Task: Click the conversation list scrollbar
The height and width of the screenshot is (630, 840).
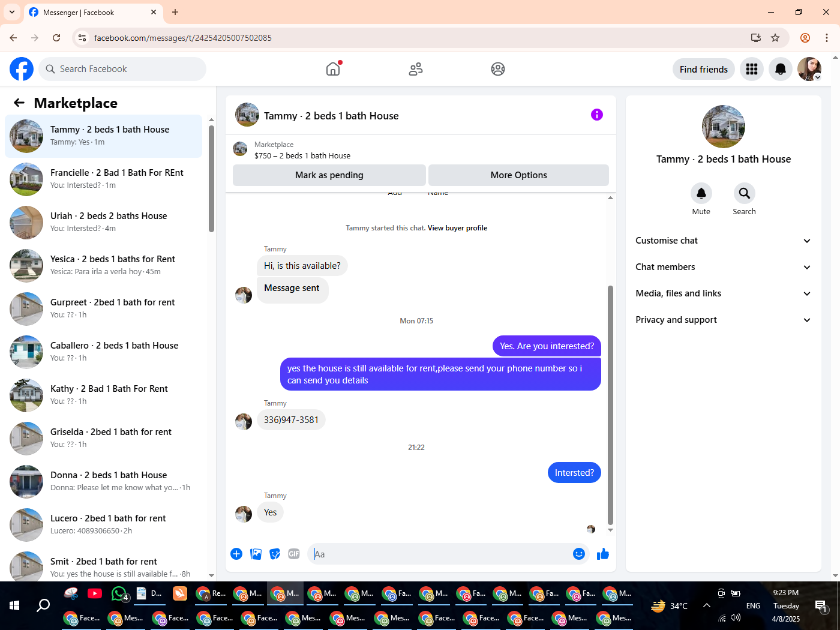Action: point(211,179)
